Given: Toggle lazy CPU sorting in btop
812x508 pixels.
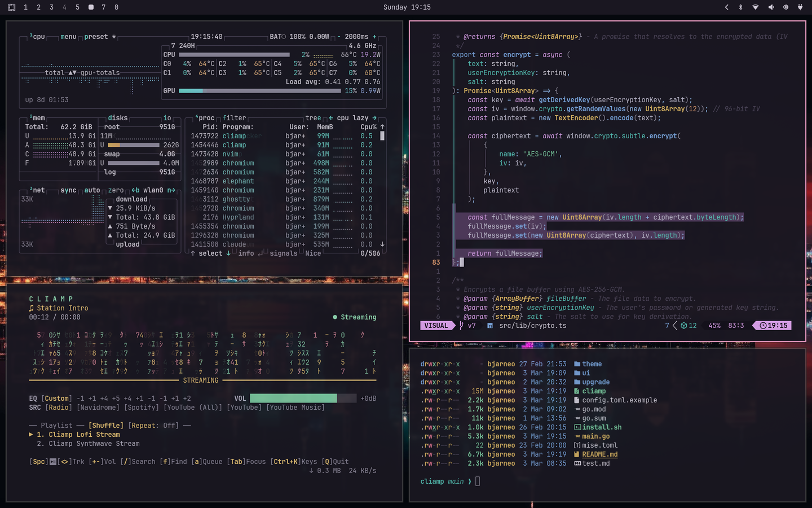Looking at the screenshot, I should coord(360,118).
